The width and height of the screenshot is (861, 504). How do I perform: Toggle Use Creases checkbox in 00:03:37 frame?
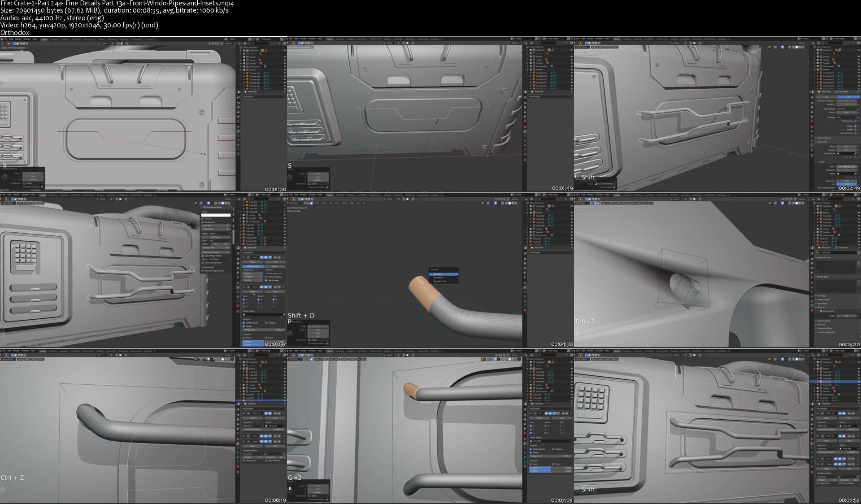pos(266,280)
